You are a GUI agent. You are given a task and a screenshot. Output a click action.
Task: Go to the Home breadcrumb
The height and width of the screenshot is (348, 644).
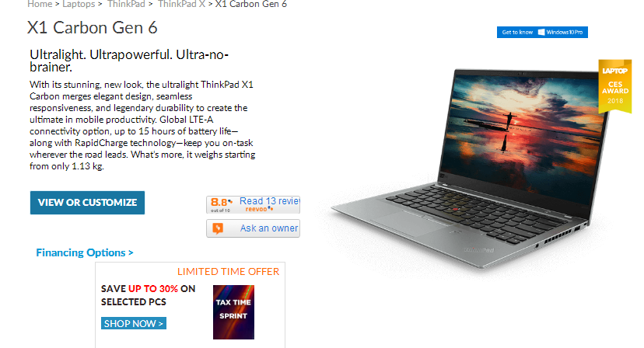tap(40, 4)
